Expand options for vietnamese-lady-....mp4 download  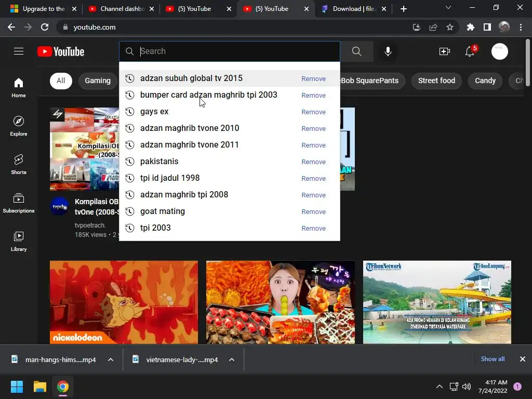232,360
